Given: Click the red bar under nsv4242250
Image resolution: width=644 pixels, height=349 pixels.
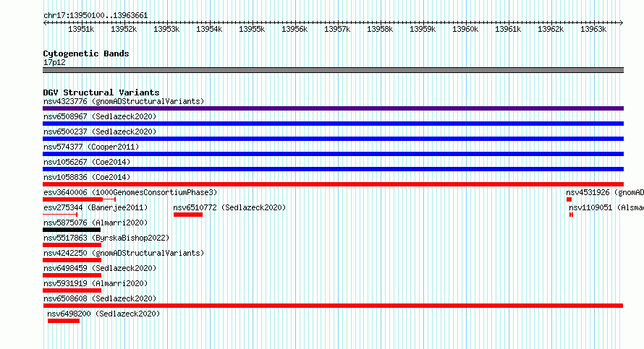Looking at the screenshot, I should tap(72, 260).
